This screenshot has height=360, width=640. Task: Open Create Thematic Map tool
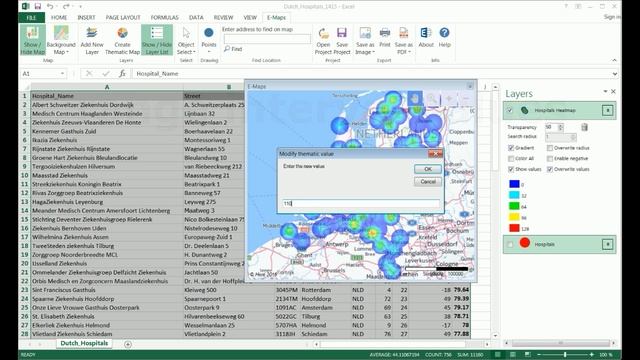tap(122, 40)
